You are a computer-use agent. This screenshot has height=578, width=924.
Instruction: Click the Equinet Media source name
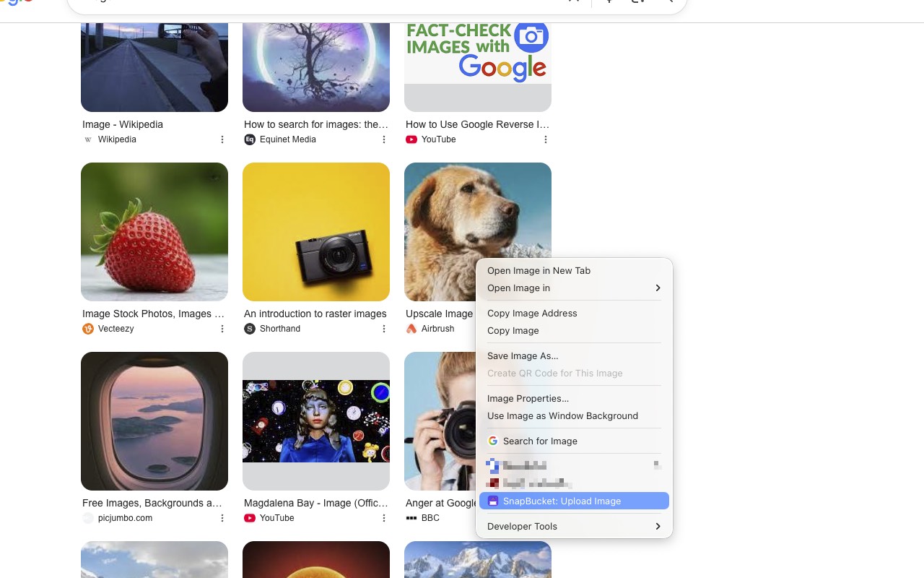pos(288,139)
